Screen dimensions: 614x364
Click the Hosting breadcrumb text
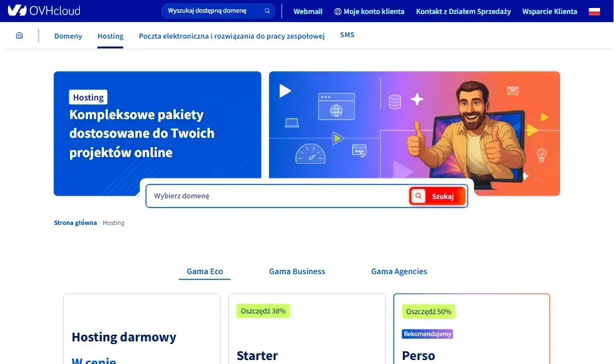tap(114, 223)
